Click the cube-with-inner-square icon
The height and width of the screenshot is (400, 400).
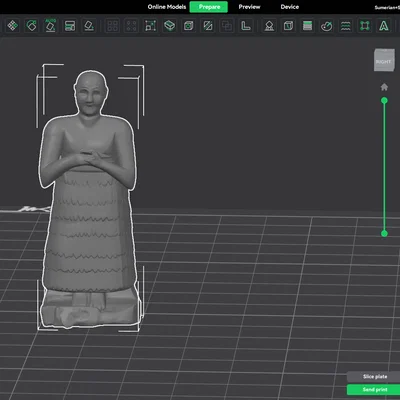[189, 26]
